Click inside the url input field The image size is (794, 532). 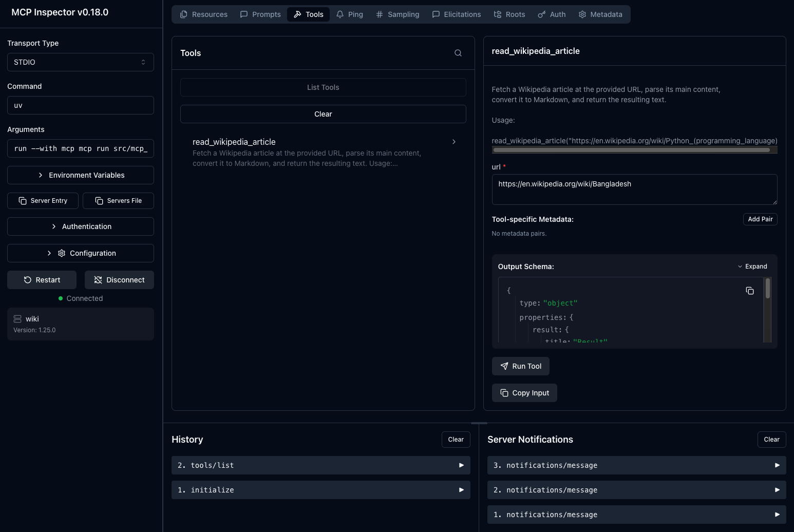point(635,189)
